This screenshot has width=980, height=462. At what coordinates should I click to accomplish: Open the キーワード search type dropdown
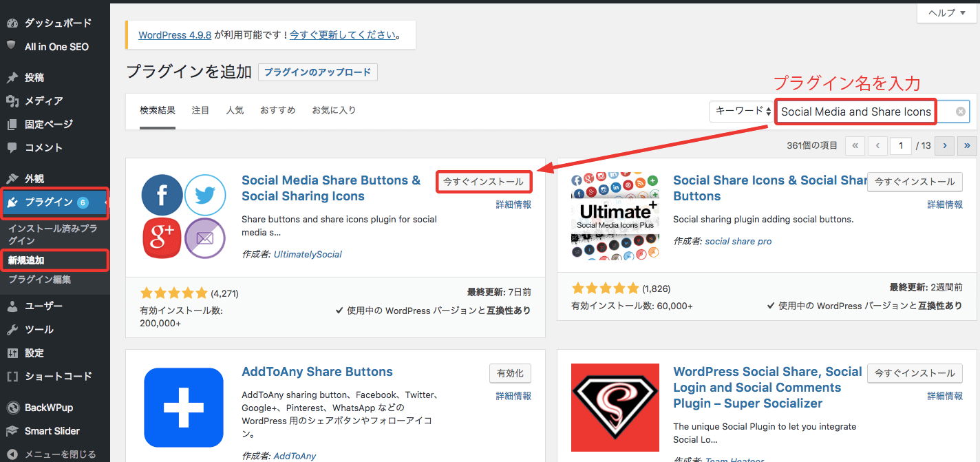pyautogui.click(x=741, y=112)
